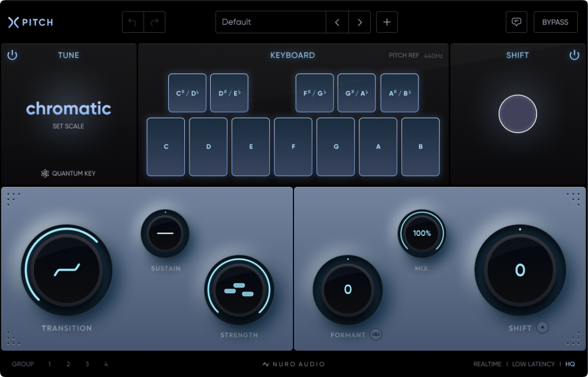This screenshot has height=377, width=588.
Task: Select group 4
Action: point(106,364)
